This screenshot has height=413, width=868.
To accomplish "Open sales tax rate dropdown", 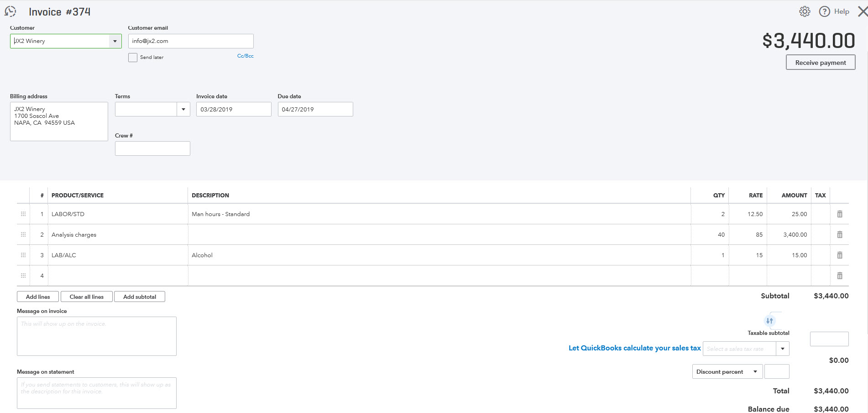I will point(783,349).
